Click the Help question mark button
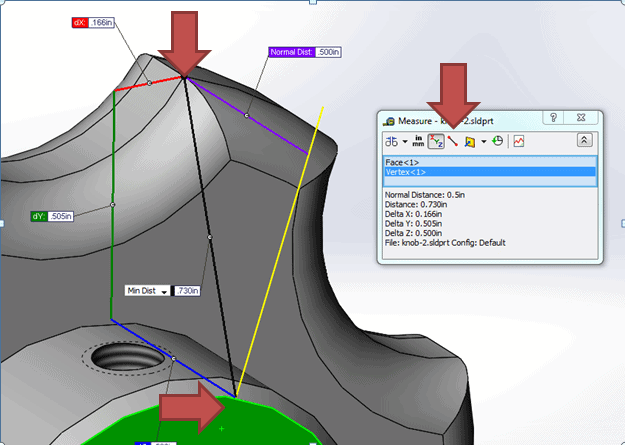Image resolution: width=625 pixels, height=445 pixels. (x=552, y=118)
